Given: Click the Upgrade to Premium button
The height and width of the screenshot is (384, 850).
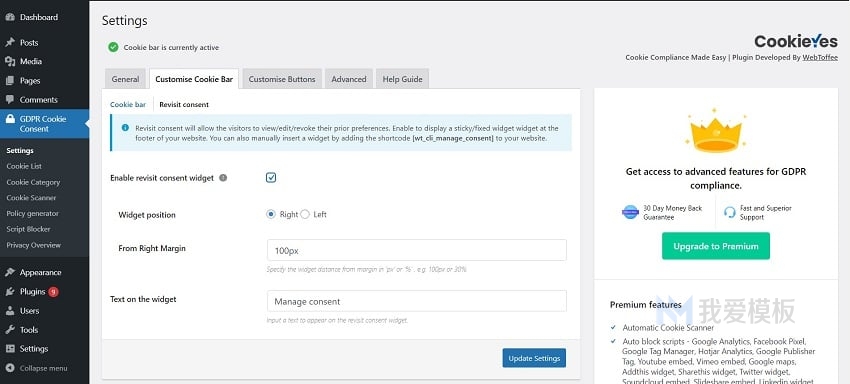Looking at the screenshot, I should (716, 246).
